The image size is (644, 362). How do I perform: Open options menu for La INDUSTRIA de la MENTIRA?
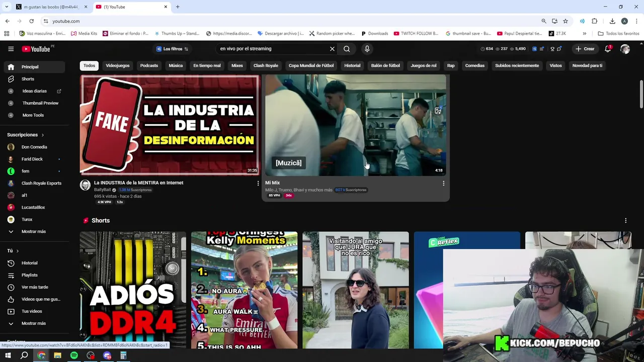[x=258, y=184]
